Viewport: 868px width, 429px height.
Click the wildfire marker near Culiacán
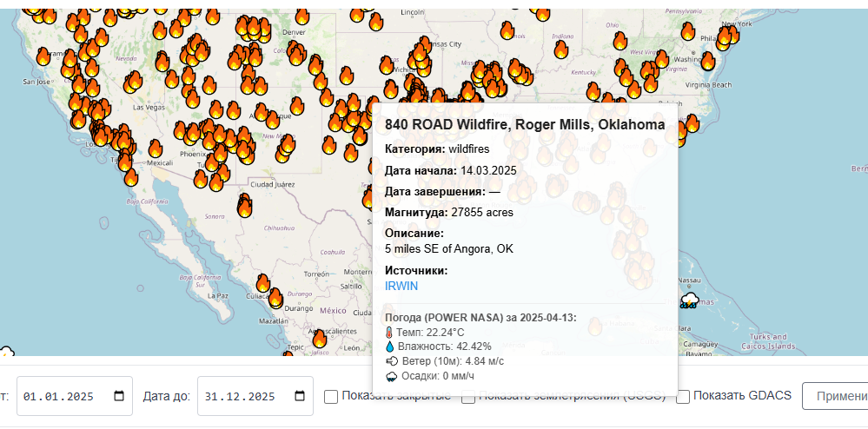point(275,298)
